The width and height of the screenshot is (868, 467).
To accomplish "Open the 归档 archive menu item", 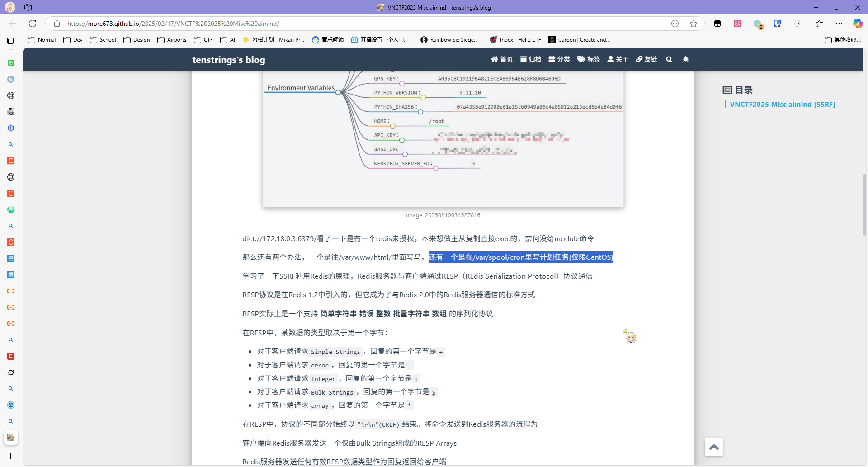I will pyautogui.click(x=531, y=59).
